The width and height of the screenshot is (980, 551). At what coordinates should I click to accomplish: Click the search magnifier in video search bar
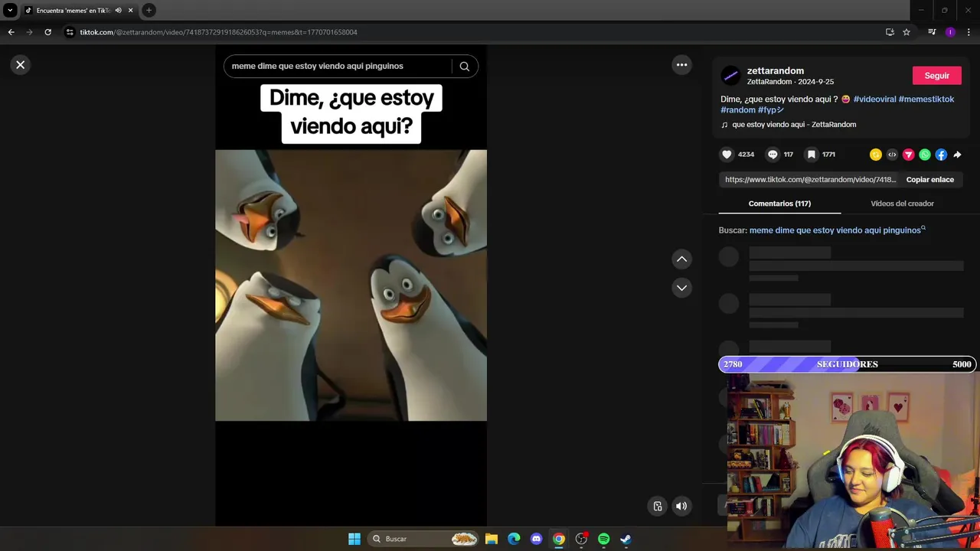click(464, 66)
